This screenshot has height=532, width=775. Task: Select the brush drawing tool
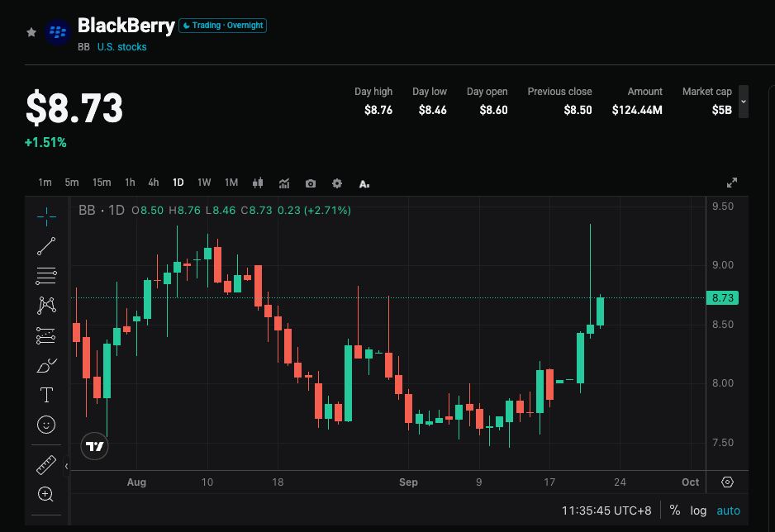coord(46,365)
